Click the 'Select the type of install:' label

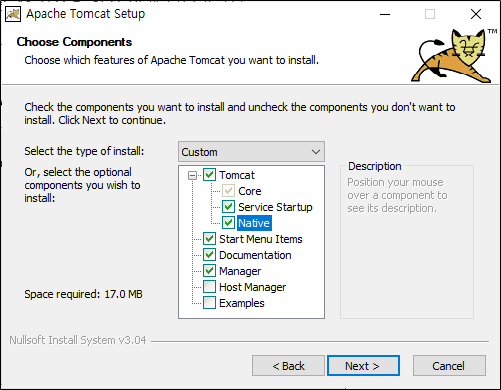(x=84, y=151)
